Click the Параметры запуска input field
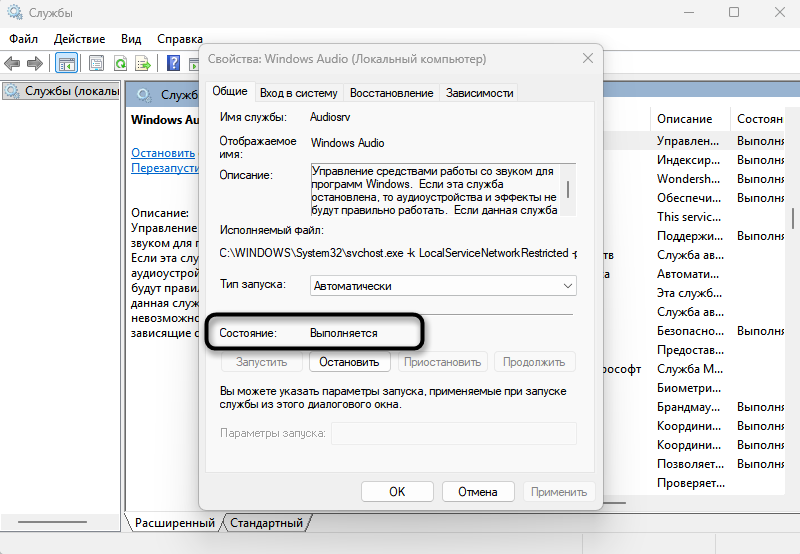 pos(454,433)
